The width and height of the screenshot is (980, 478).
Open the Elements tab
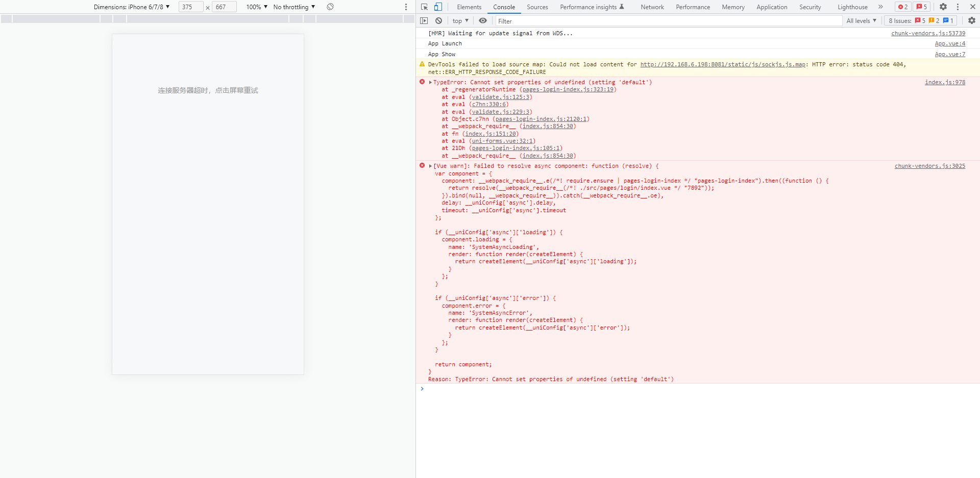click(x=469, y=7)
